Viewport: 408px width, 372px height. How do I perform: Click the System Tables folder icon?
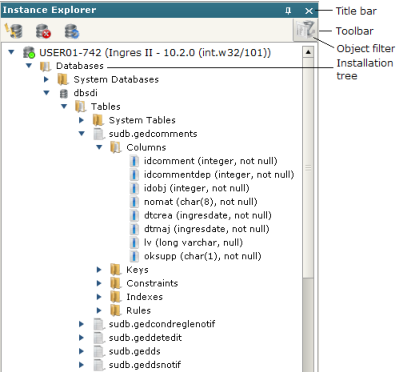pyautogui.click(x=98, y=120)
